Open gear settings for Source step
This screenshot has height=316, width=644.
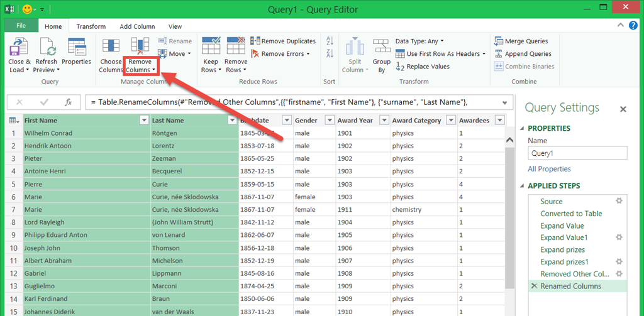(x=619, y=202)
